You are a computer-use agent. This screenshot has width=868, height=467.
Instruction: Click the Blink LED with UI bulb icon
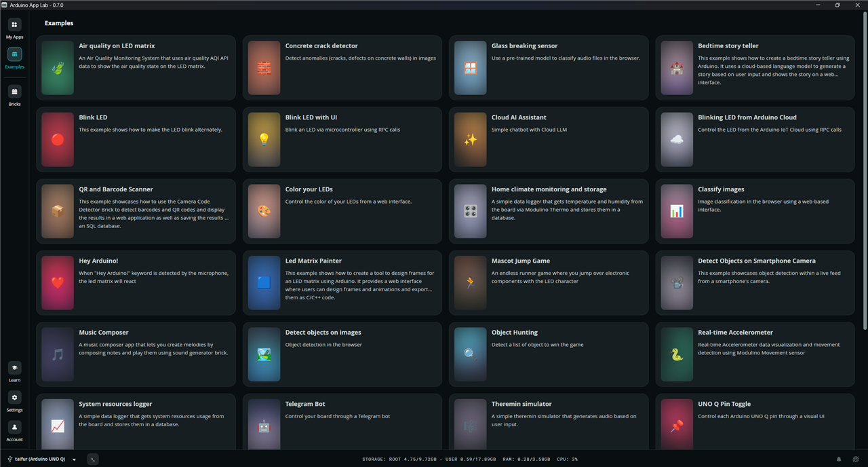pos(264,139)
